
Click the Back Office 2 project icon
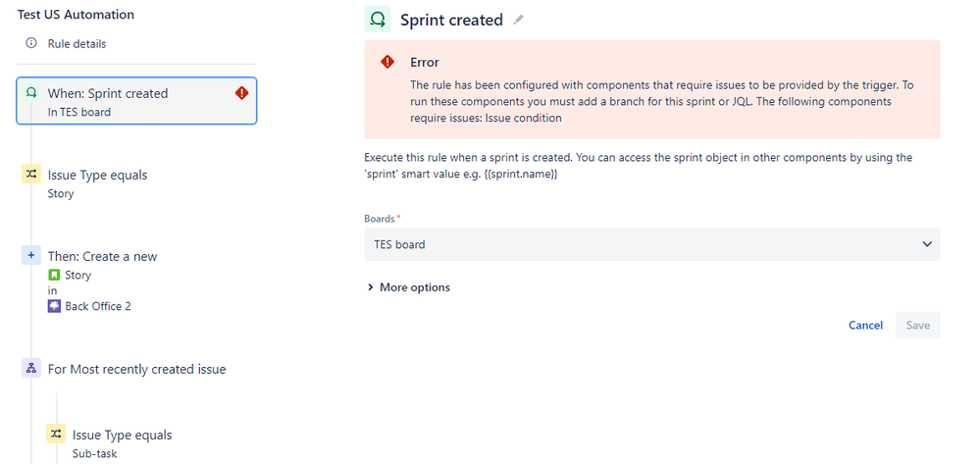(54, 306)
